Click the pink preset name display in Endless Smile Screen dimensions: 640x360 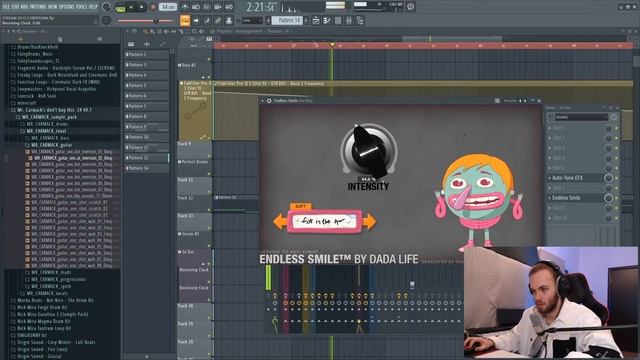tap(324, 221)
